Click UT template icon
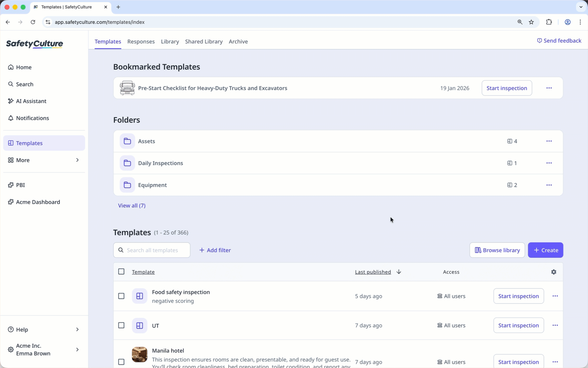 click(x=139, y=325)
